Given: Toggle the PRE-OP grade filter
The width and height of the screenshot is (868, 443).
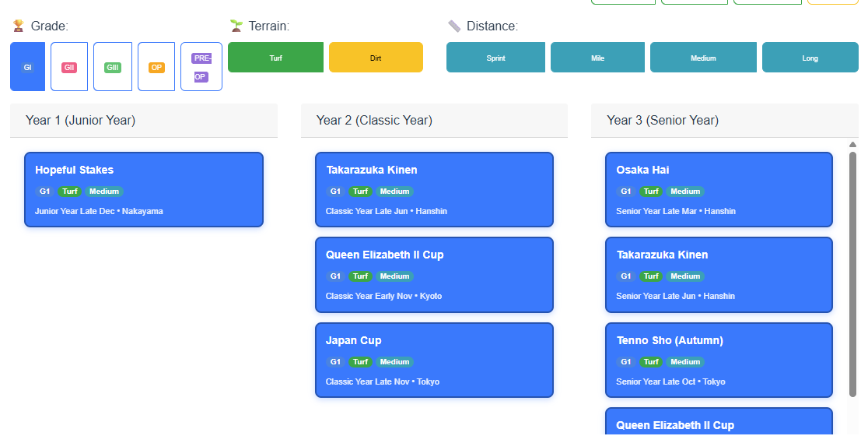Looking at the screenshot, I should (201, 66).
